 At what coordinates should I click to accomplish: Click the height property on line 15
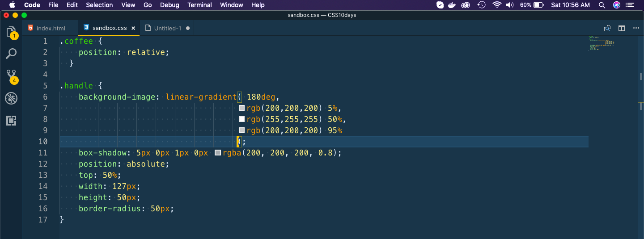[93, 197]
